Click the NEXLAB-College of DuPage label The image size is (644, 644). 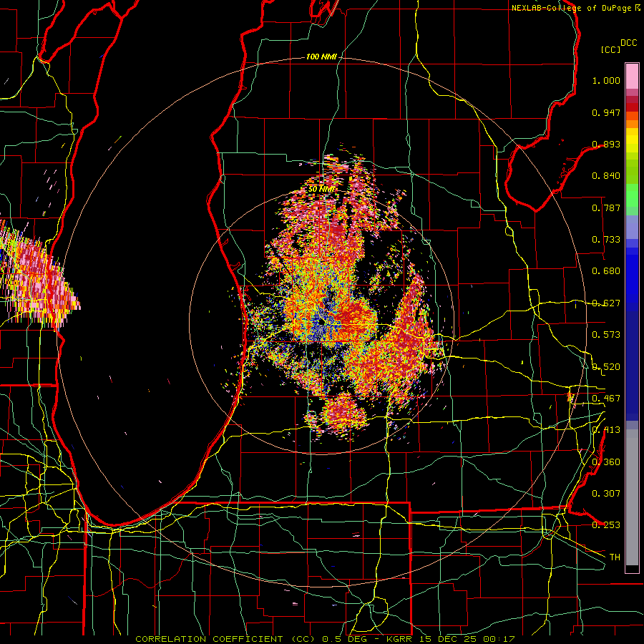[572, 8]
